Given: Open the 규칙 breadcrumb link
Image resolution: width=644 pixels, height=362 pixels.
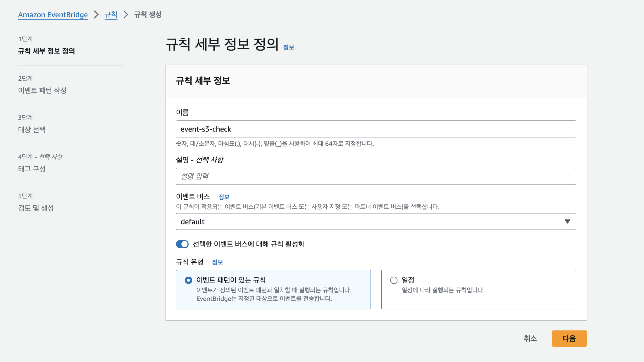Looking at the screenshot, I should coord(111,15).
